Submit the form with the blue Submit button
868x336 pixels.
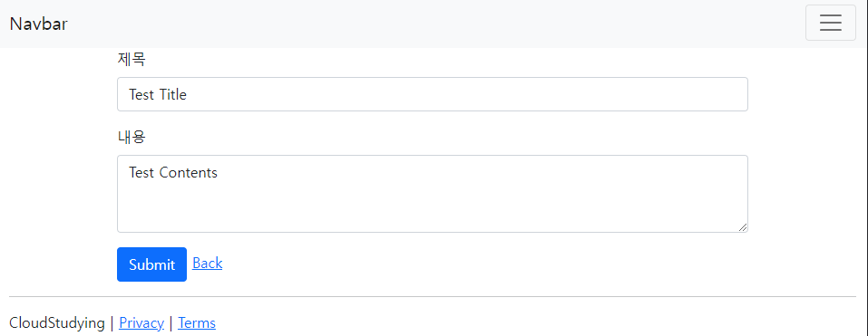pos(151,264)
